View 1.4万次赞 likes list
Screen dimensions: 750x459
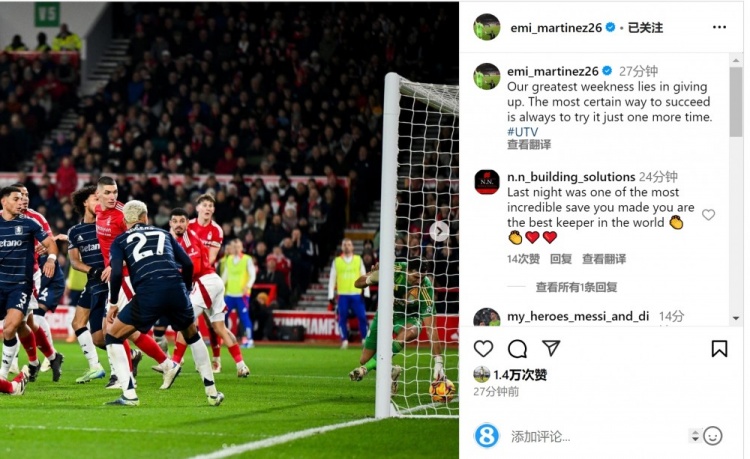[520, 375]
